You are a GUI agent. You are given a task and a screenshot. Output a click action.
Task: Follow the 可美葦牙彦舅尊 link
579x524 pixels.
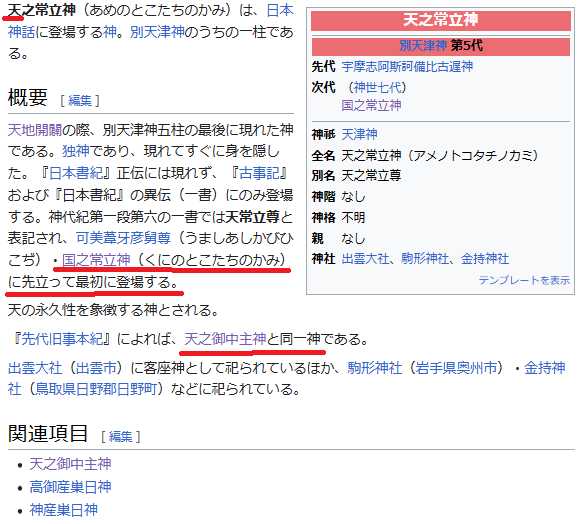(123, 239)
